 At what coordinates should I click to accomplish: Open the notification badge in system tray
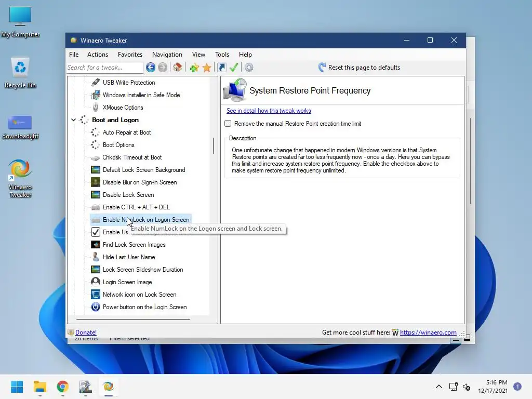tap(517, 387)
